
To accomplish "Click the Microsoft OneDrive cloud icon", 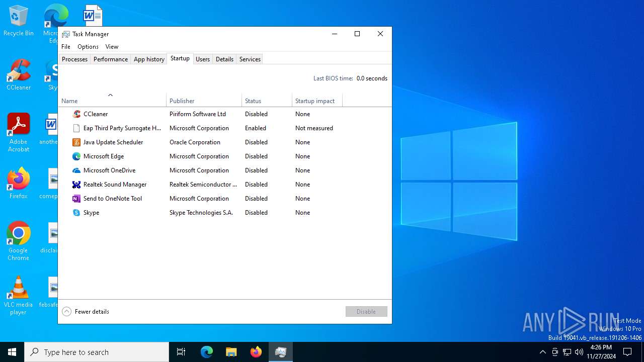I will [76, 170].
